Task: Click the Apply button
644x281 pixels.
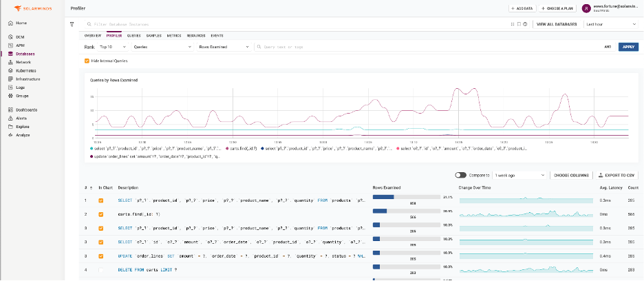Action: point(628,47)
